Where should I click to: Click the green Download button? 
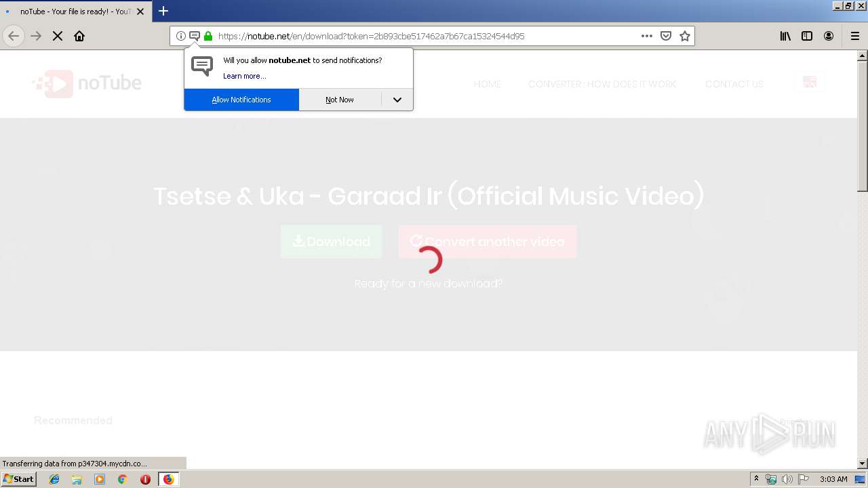[x=331, y=242]
